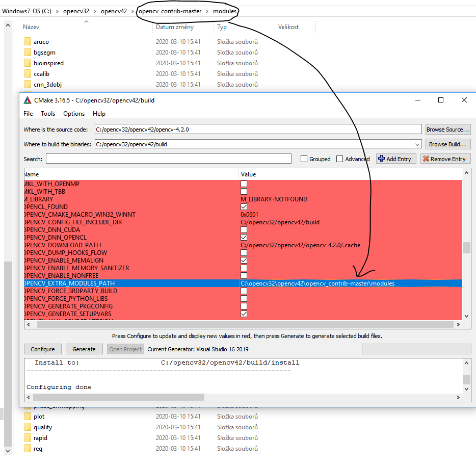Enable the Grouped checkbox
This screenshot has height=466, width=476.
(x=304, y=159)
